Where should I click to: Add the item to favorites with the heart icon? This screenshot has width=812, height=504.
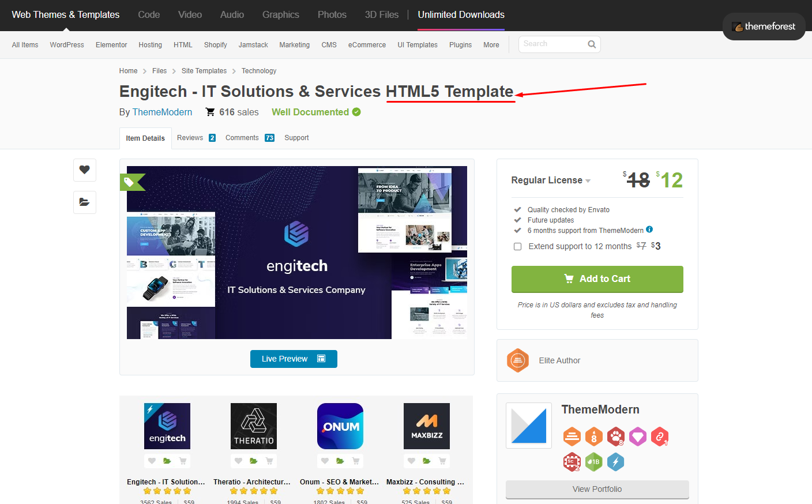[x=85, y=170]
